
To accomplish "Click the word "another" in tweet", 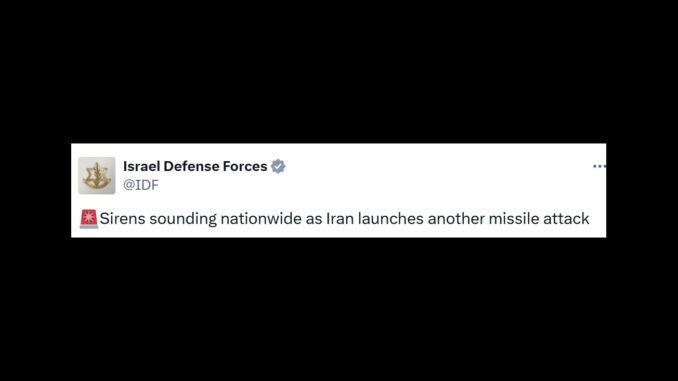I will tap(456, 219).
